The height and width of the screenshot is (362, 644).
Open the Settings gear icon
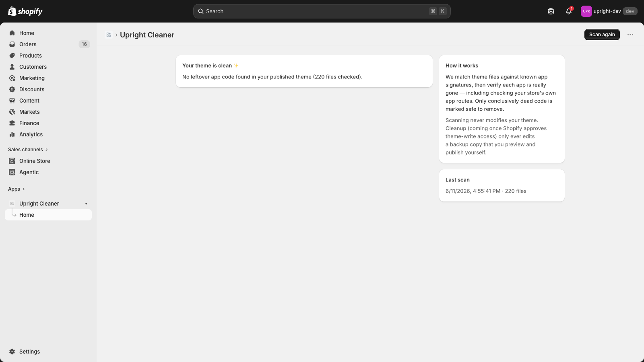click(x=12, y=352)
